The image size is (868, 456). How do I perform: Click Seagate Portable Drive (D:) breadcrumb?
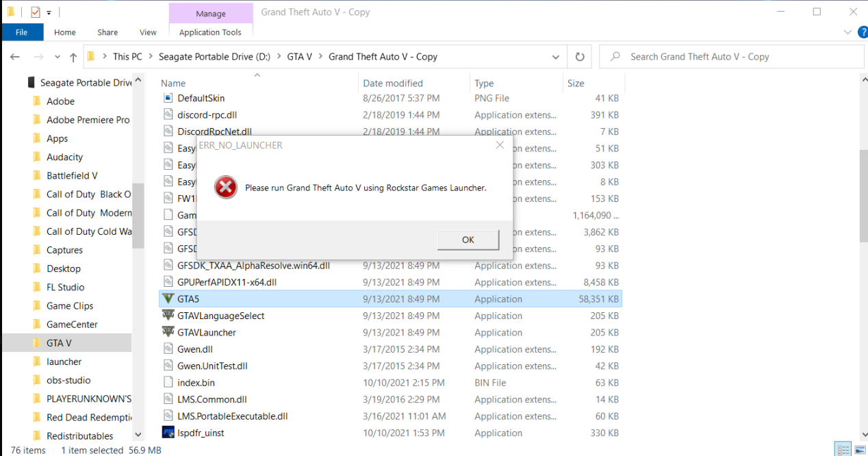pos(215,57)
